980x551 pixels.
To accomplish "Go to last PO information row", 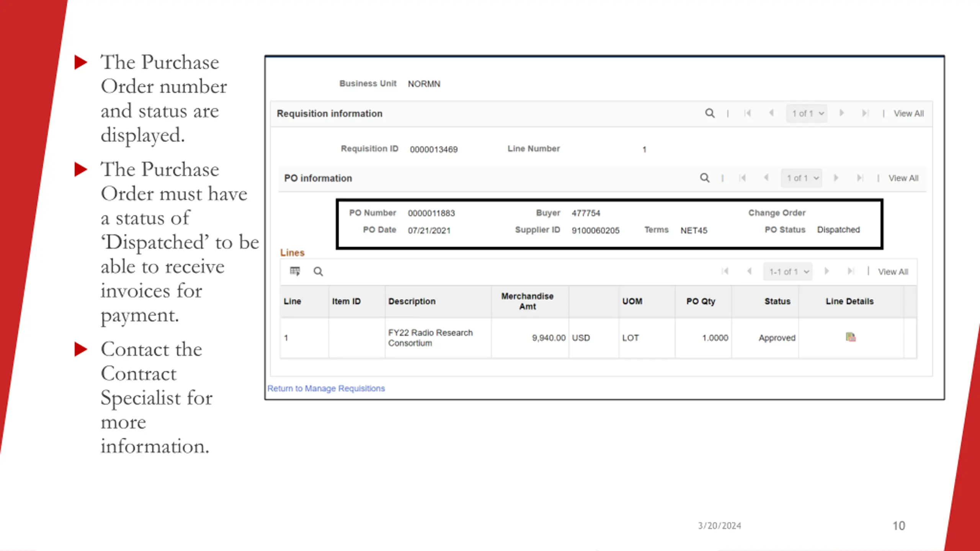I will click(860, 178).
